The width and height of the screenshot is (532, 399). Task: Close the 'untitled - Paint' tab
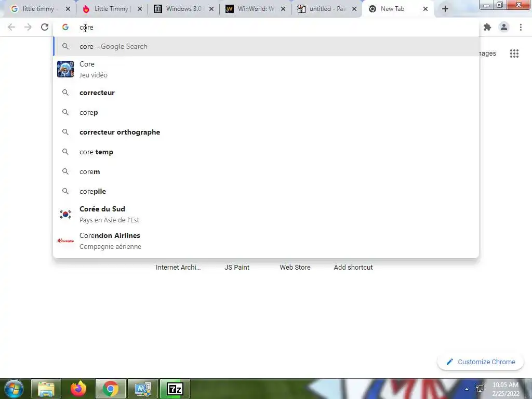354,9
